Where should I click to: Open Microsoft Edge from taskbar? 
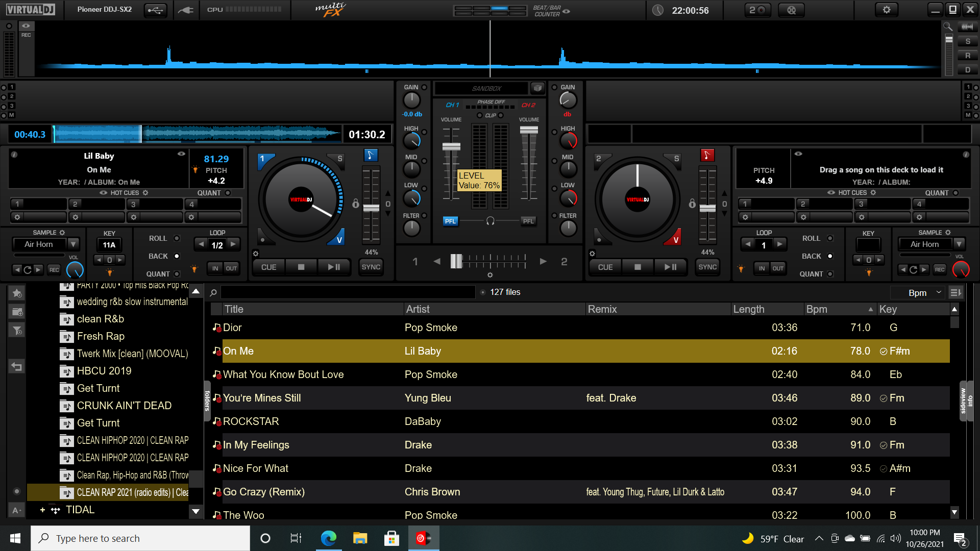pyautogui.click(x=328, y=538)
